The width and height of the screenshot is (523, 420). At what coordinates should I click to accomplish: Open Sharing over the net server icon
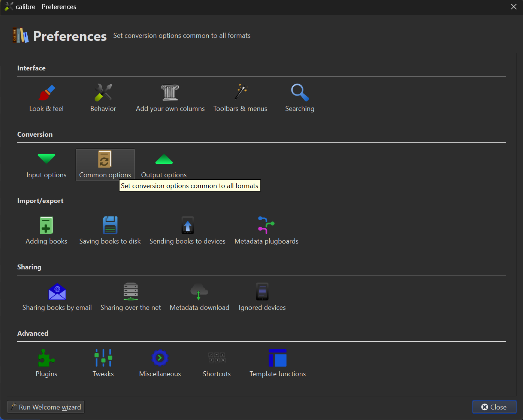(131, 291)
